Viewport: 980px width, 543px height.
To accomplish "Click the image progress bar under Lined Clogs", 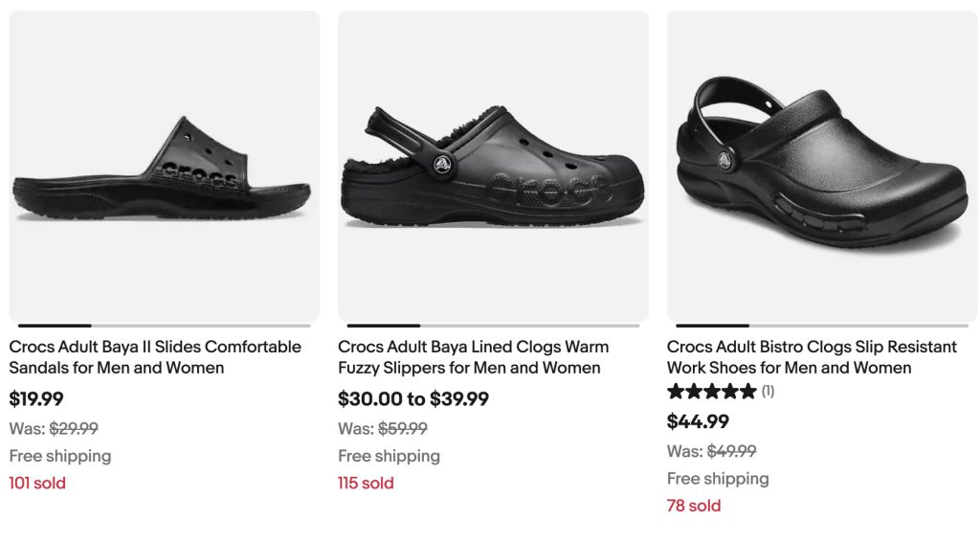I will point(493,326).
